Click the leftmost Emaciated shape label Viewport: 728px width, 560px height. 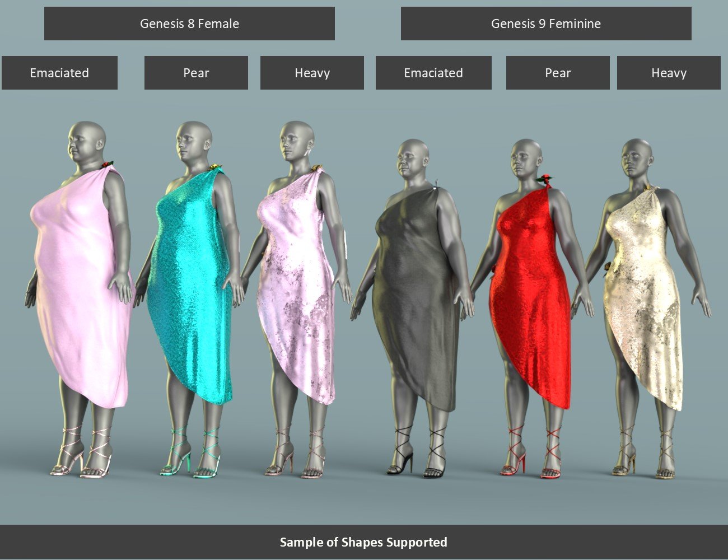59,73
